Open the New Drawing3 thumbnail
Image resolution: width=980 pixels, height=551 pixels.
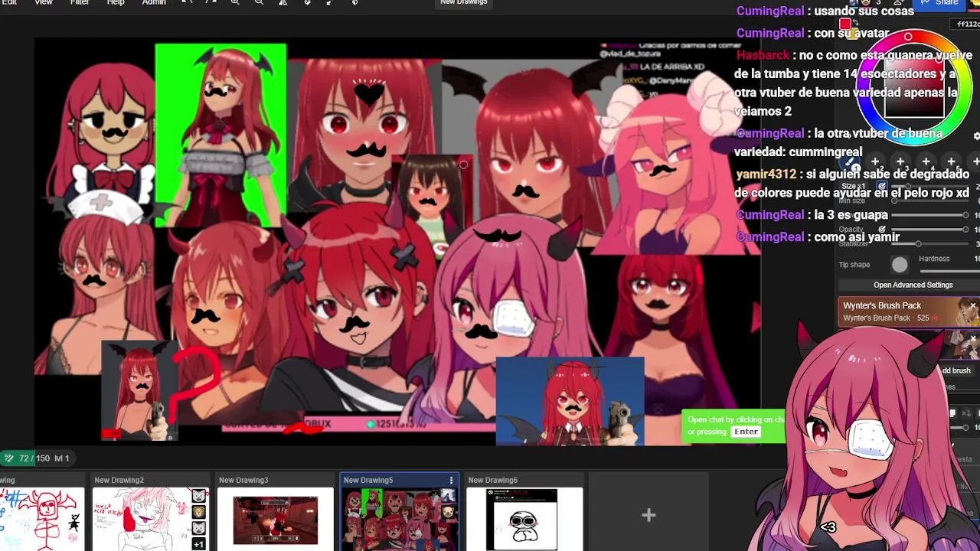pyautogui.click(x=276, y=519)
